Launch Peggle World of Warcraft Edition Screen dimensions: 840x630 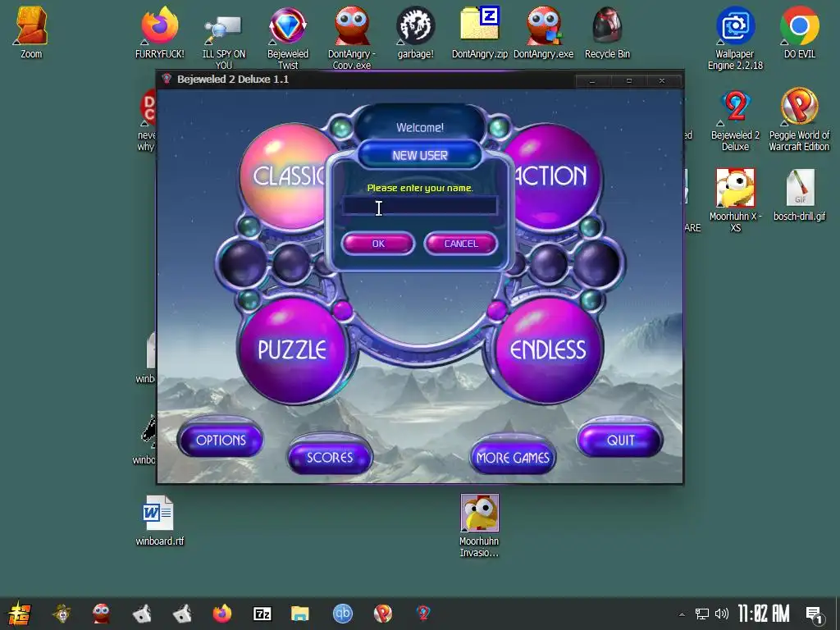click(799, 120)
